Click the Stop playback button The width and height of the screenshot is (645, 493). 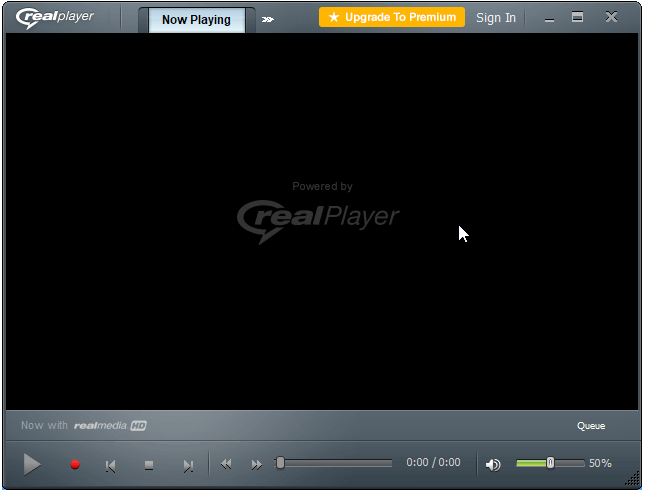point(149,465)
